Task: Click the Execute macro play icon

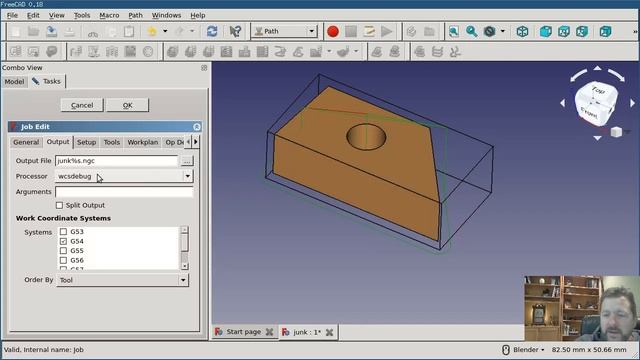Action: point(386,31)
